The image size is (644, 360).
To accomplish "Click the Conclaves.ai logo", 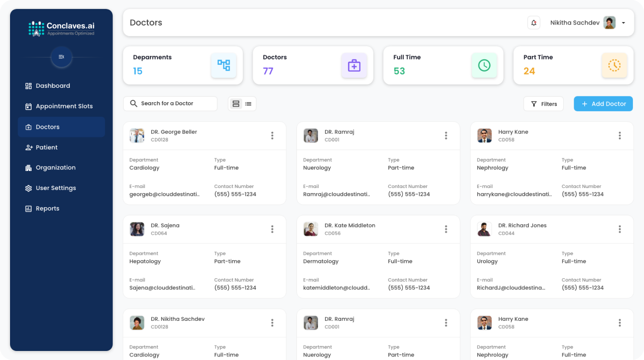I will 61,29.
